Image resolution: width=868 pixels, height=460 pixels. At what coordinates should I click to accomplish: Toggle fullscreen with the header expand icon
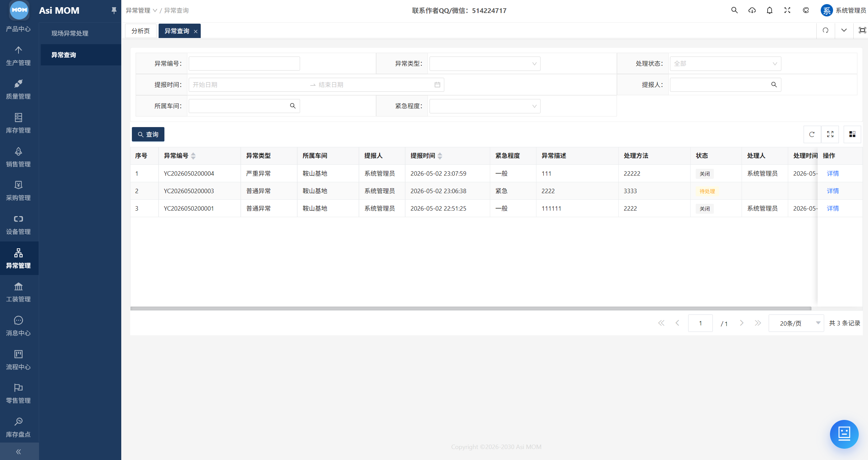787,10
